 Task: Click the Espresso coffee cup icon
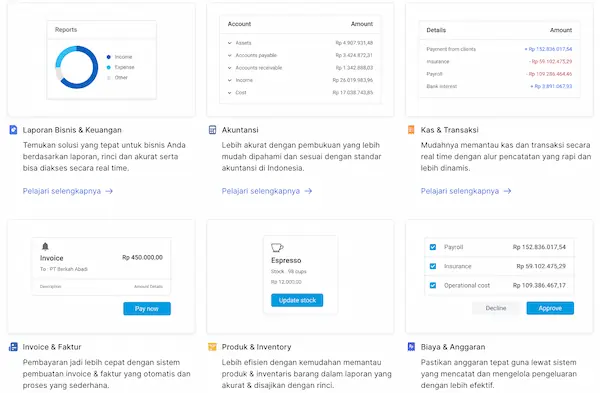pyautogui.click(x=277, y=248)
